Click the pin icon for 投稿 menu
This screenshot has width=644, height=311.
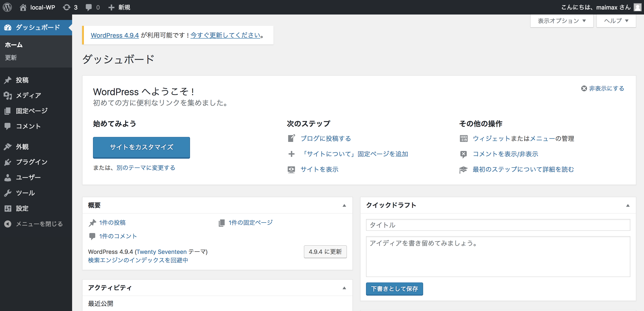pyautogui.click(x=8, y=80)
